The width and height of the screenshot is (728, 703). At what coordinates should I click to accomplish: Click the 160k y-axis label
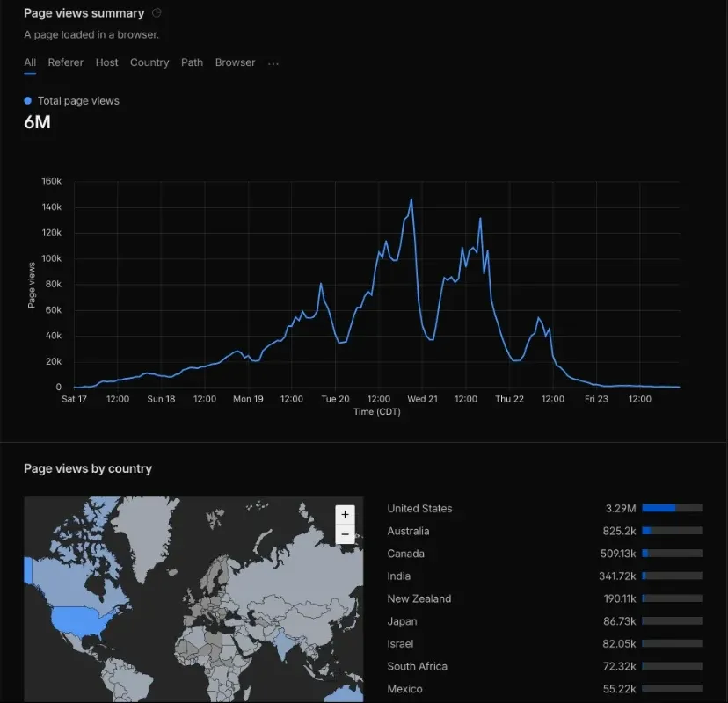click(52, 181)
